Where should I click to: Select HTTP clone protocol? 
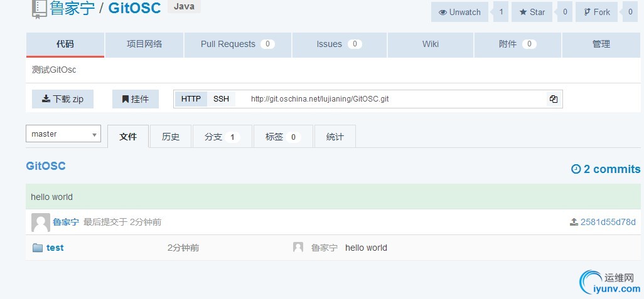(191, 99)
